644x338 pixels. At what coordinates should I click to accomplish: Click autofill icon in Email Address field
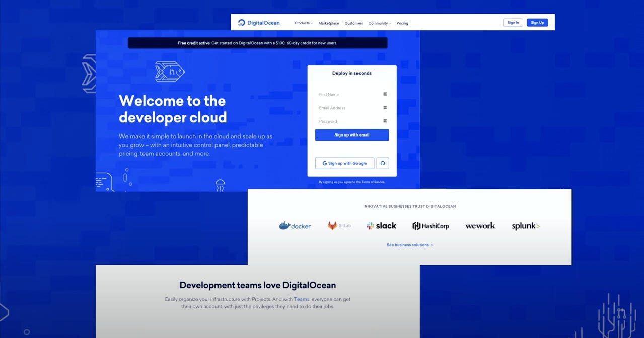(x=385, y=107)
